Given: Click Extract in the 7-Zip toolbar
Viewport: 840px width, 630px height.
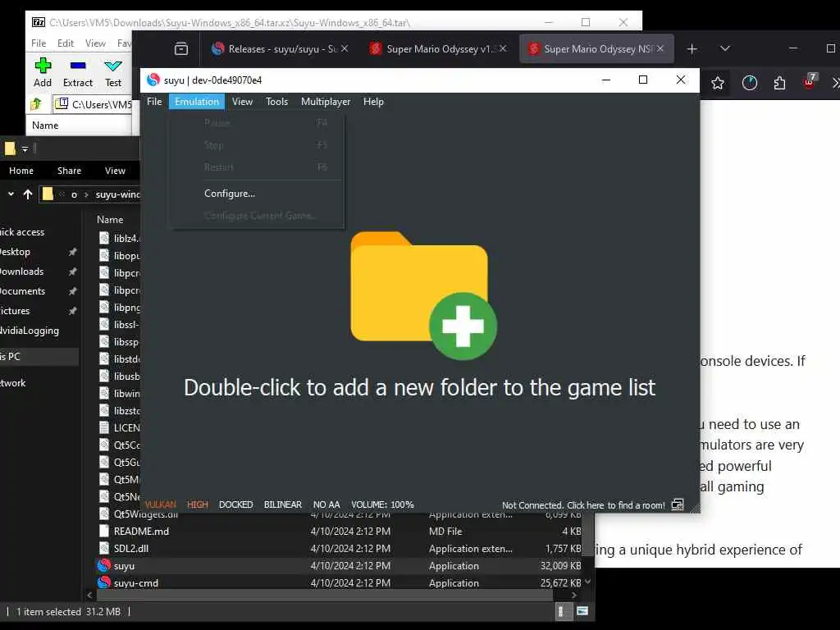Looking at the screenshot, I should 78,72.
